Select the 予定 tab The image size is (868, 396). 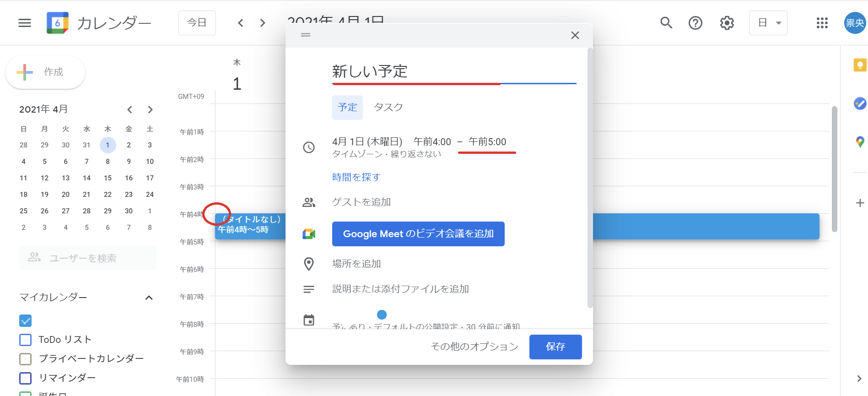click(x=347, y=107)
